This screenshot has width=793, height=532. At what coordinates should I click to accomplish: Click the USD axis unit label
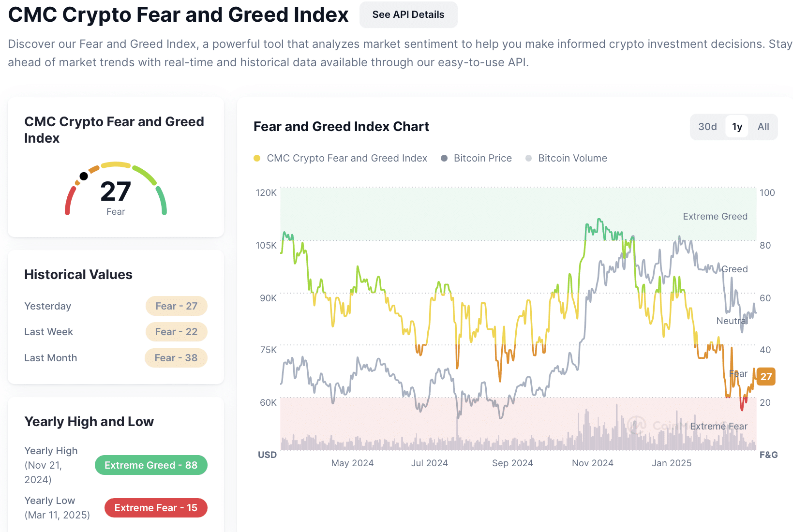[x=267, y=455]
